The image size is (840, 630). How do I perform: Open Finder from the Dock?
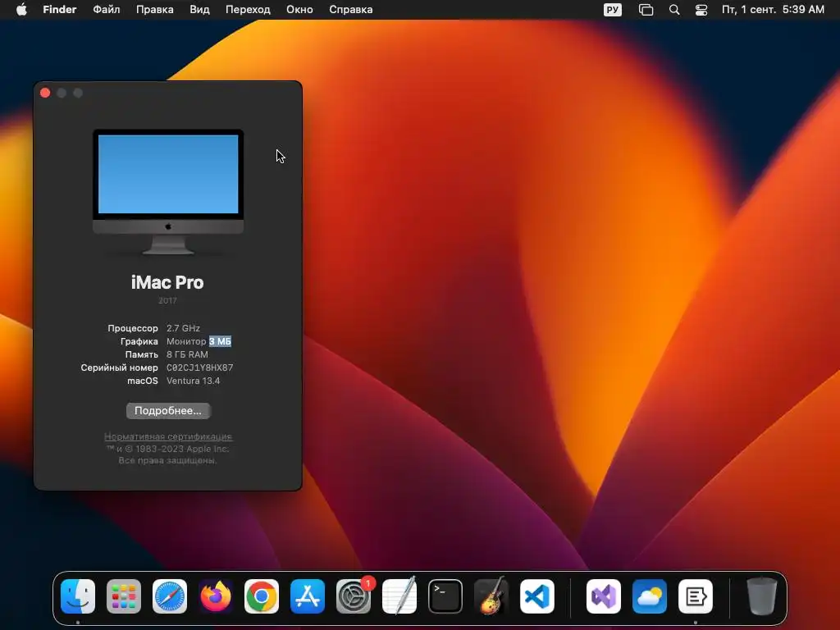coord(78,596)
